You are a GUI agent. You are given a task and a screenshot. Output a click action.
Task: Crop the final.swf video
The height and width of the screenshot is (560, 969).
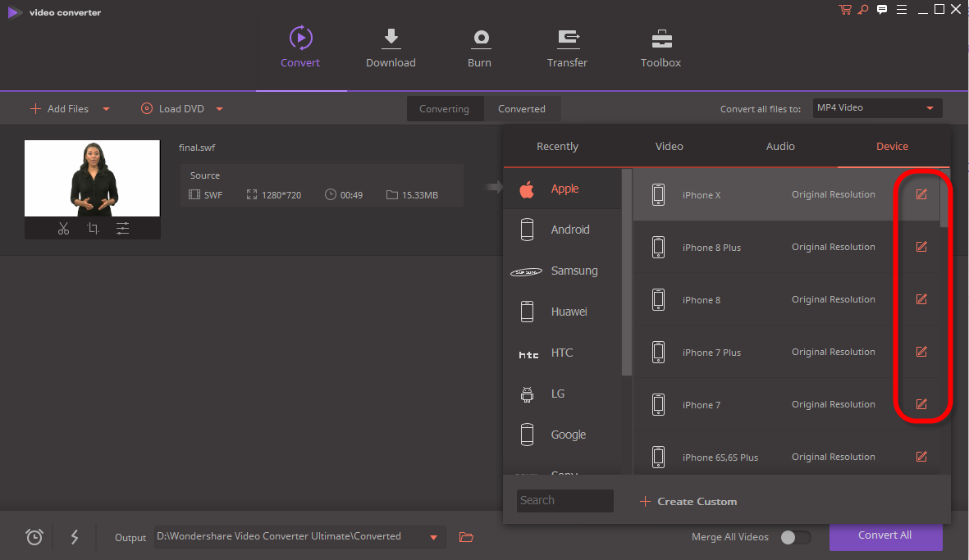(x=93, y=229)
